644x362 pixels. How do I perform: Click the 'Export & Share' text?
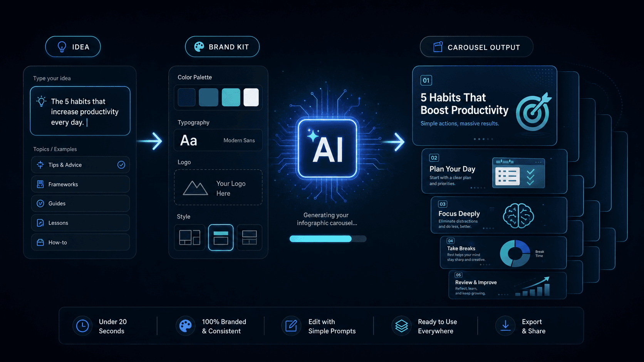point(533,326)
